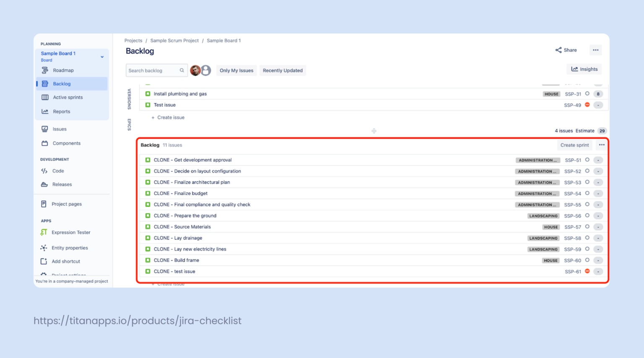Click the Code icon under Development
644x358 pixels.
point(44,171)
